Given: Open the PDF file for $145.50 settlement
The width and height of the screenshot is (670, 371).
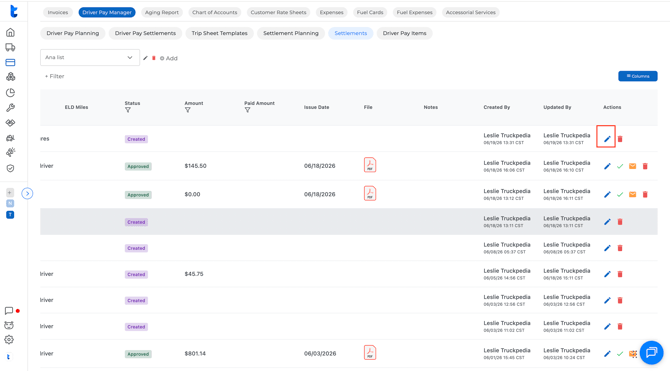Looking at the screenshot, I should tap(370, 165).
